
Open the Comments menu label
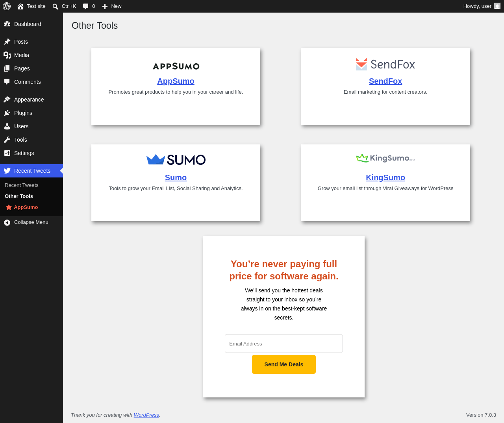pos(28,82)
